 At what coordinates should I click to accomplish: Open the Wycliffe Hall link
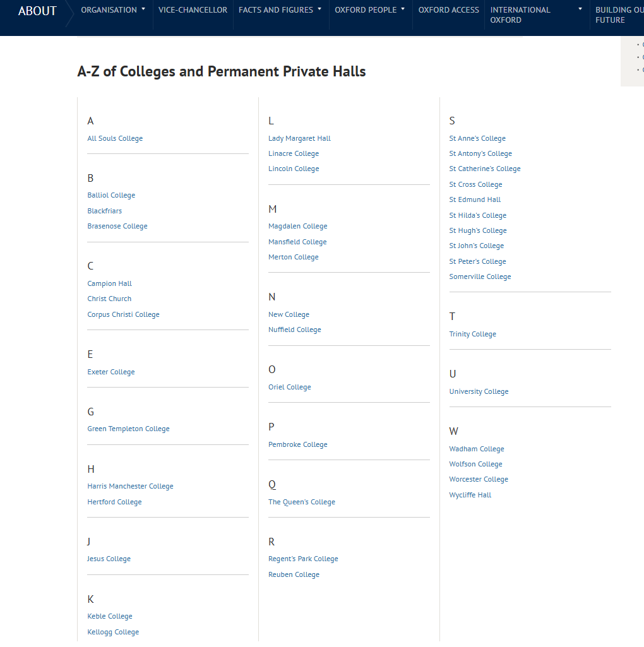point(470,496)
